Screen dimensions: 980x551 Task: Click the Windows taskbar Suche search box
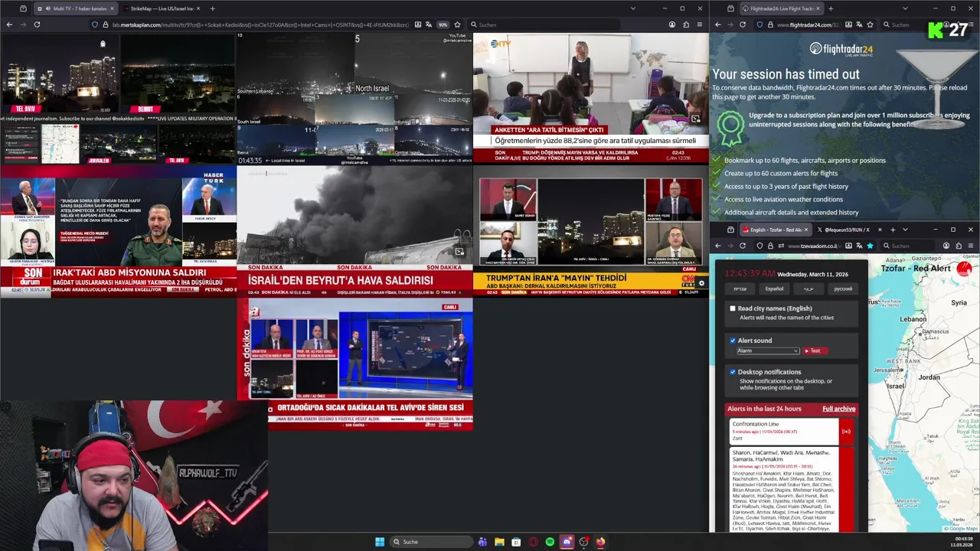tap(430, 542)
